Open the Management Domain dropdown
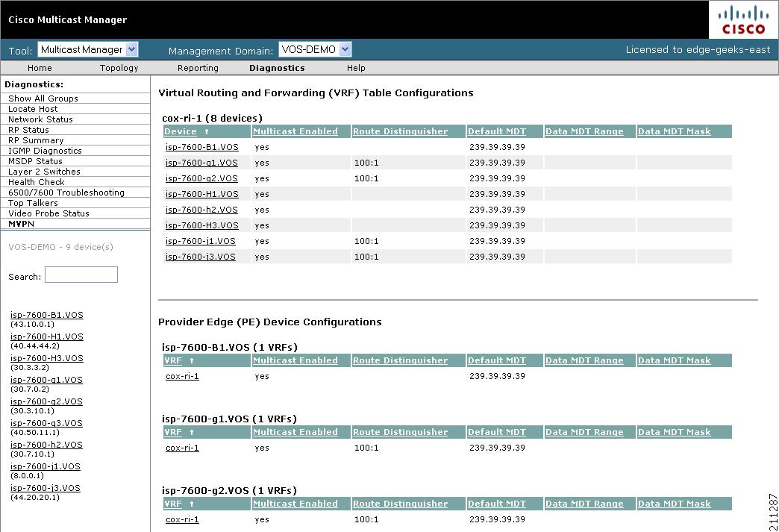The height and width of the screenshot is (532, 779). (344, 48)
